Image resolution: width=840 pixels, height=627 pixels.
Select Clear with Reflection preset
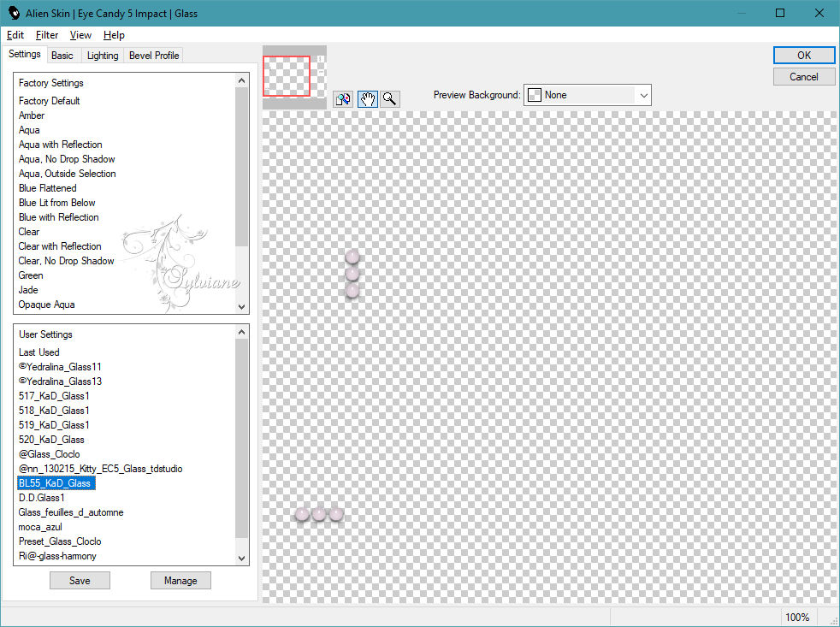(x=60, y=246)
